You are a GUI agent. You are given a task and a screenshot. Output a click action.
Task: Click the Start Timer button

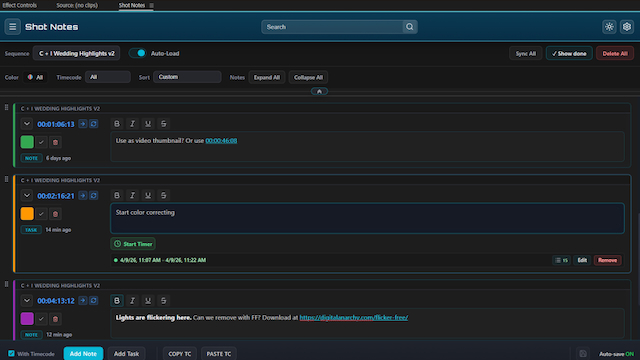(x=133, y=244)
